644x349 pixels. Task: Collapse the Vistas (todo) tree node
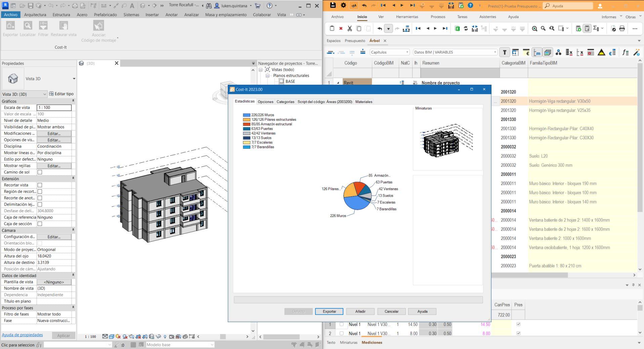260,70
